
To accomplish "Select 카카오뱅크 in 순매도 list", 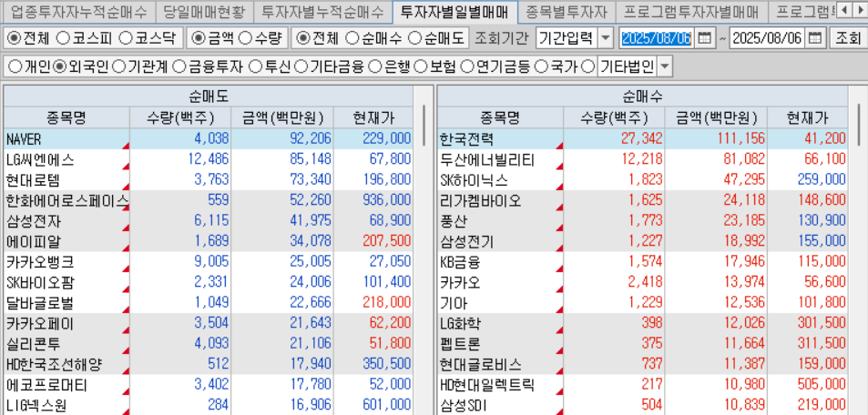I will click(x=209, y=262).
